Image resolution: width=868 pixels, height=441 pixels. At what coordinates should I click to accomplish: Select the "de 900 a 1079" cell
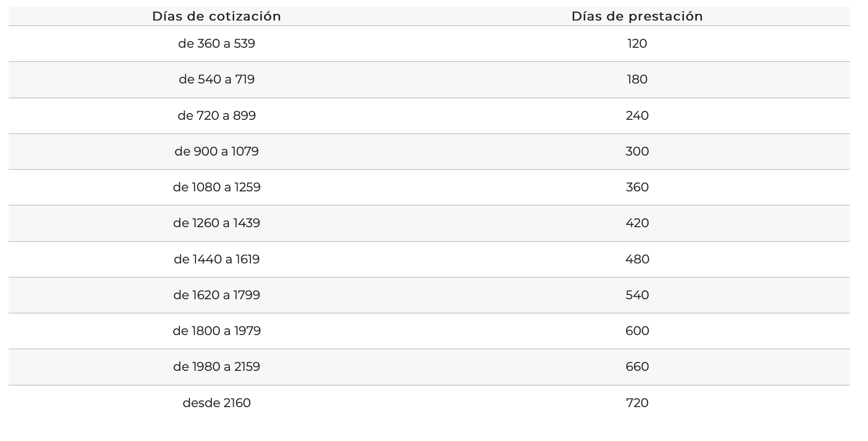point(217,151)
